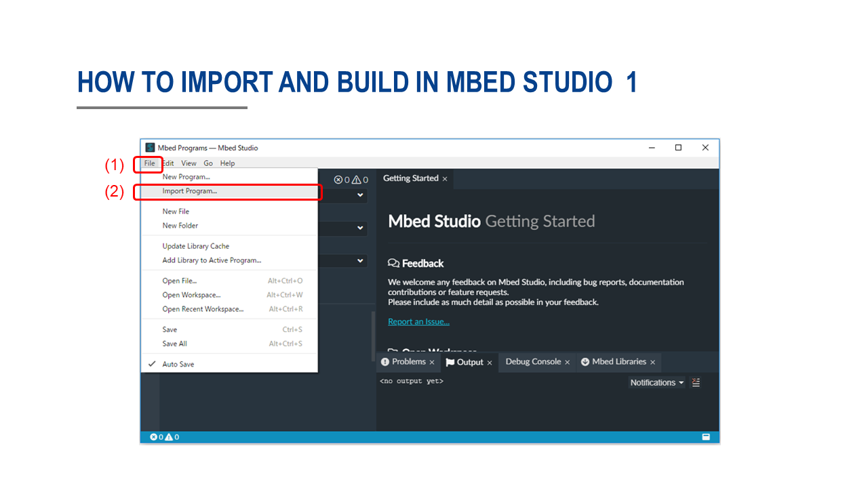Minimize the Mbed Studio window
This screenshot has width=868, height=488.
point(652,148)
